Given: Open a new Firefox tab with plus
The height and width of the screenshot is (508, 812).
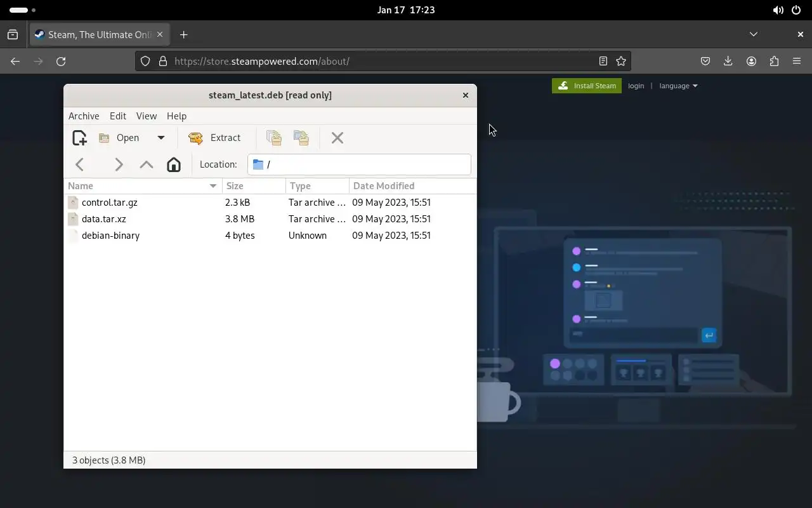Looking at the screenshot, I should tap(184, 34).
